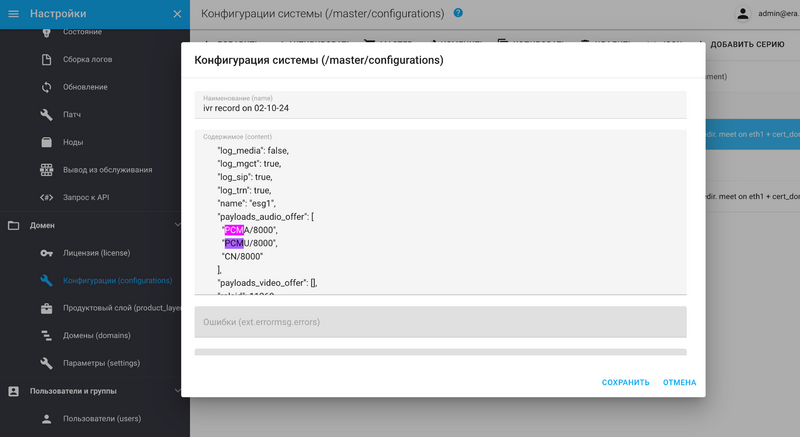The width and height of the screenshot is (800, 437).
Task: Close the Настройки sidebar with the X
Action: 177,14
